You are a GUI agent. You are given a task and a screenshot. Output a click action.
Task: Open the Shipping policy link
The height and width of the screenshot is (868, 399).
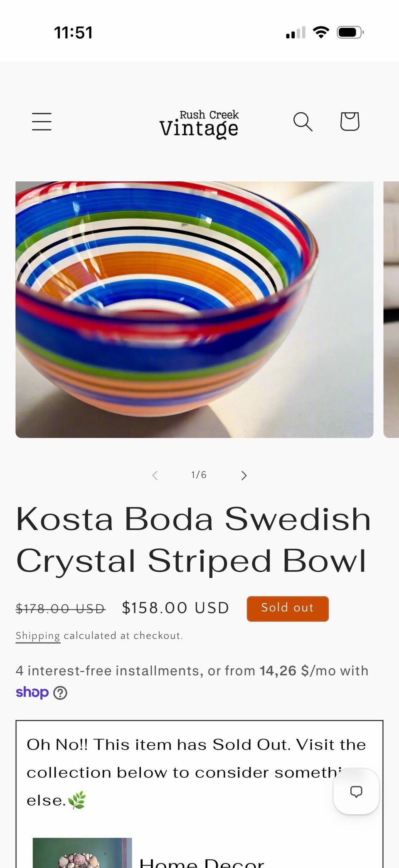tap(38, 636)
